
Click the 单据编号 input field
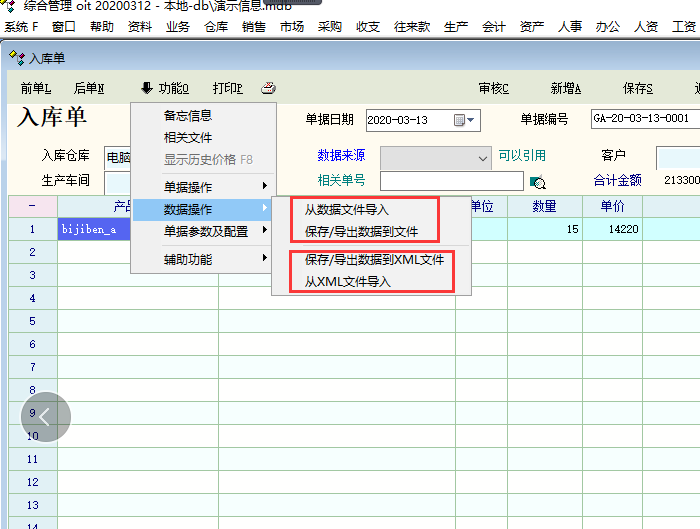pos(644,119)
